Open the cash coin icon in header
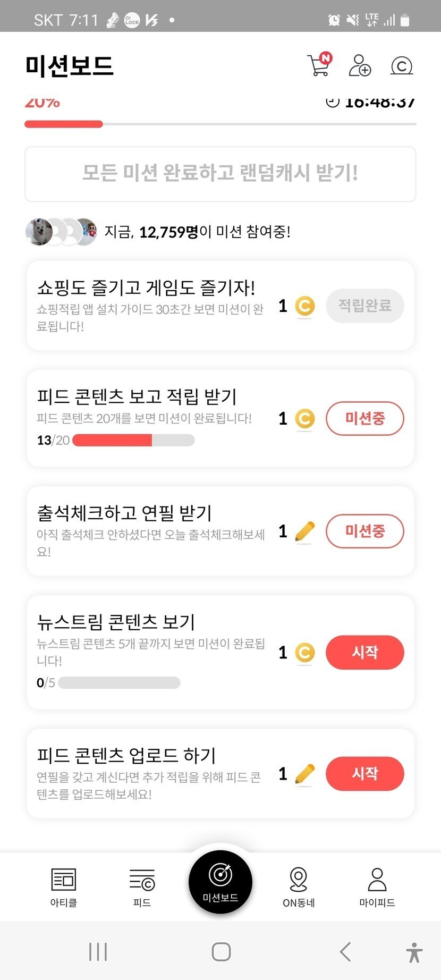Image resolution: width=441 pixels, height=980 pixels. pos(402,65)
